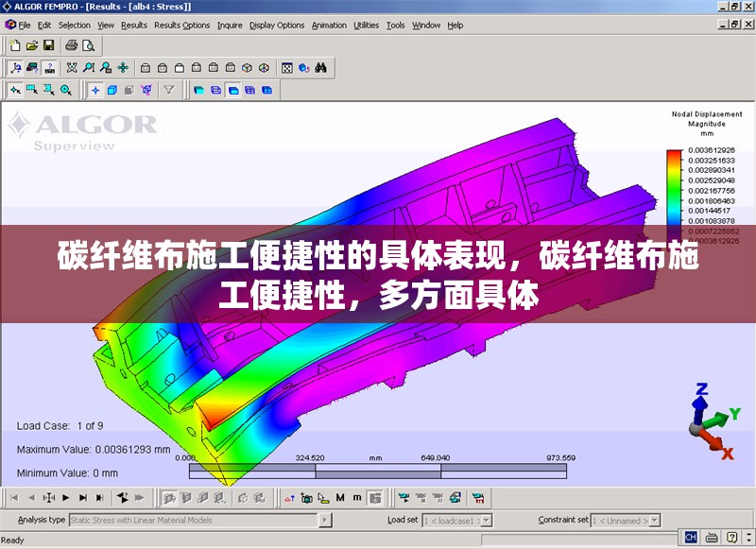Viewport: 756px width, 549px height.
Task: Click the red save results presentation icon
Action: pos(478,497)
